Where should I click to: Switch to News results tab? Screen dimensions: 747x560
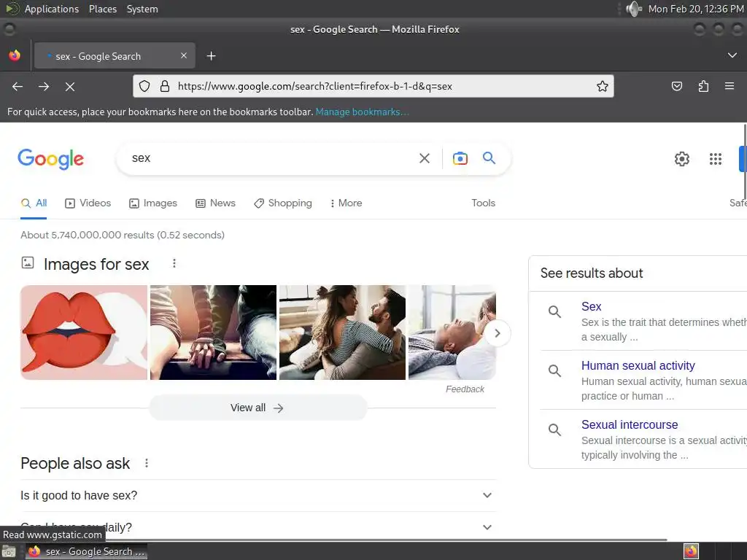(215, 203)
